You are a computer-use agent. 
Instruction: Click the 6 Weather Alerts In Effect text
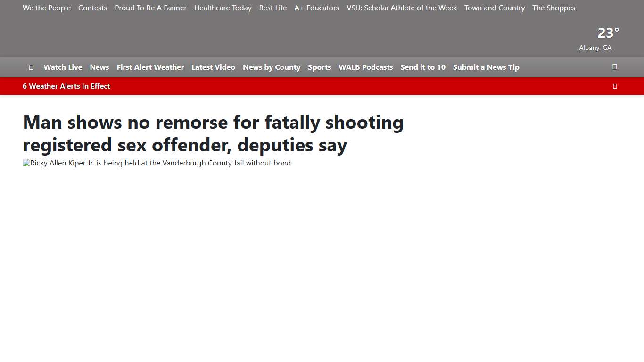[x=66, y=86]
